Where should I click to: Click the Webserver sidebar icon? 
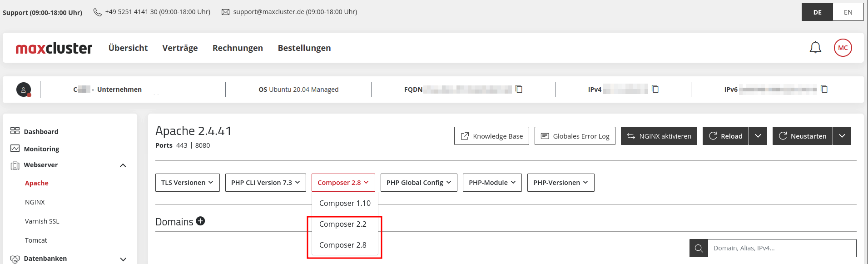tap(15, 165)
